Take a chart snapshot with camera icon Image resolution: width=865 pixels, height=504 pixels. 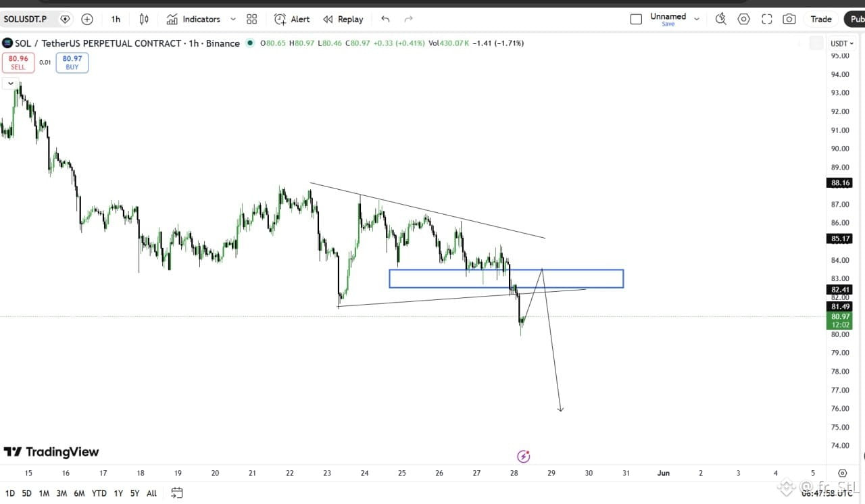coord(789,19)
